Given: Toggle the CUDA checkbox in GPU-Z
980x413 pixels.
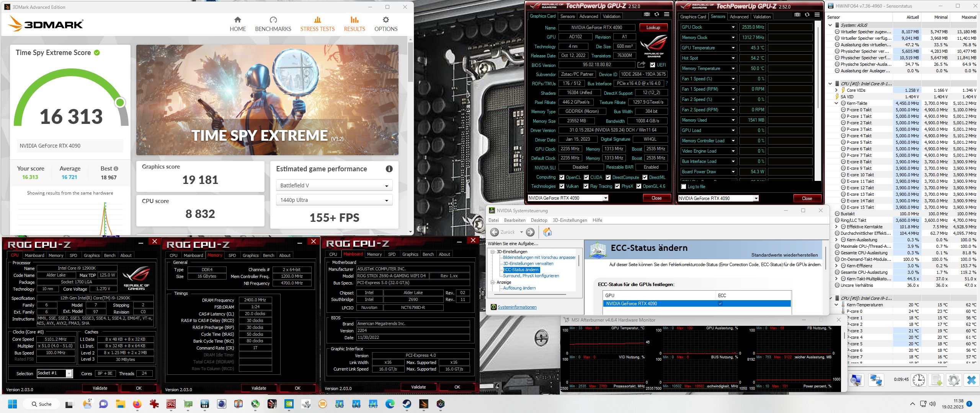Looking at the screenshot, I should coord(586,177).
